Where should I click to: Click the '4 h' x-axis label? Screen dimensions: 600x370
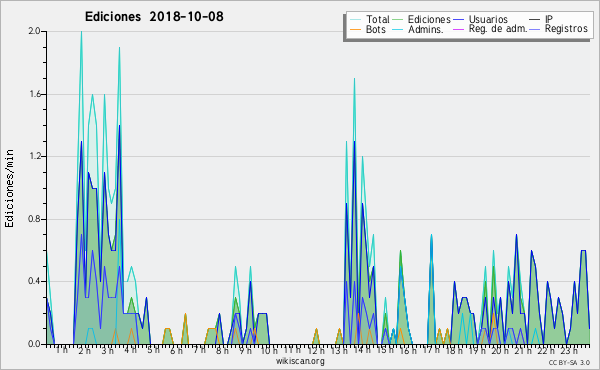coord(131,350)
